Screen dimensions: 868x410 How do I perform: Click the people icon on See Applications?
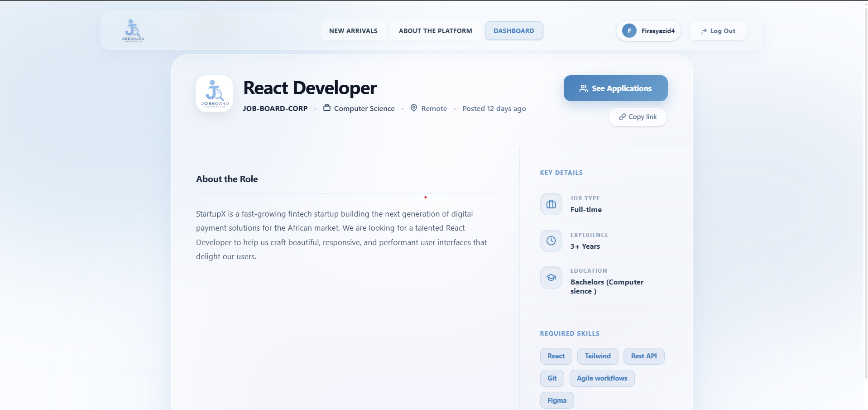(583, 88)
